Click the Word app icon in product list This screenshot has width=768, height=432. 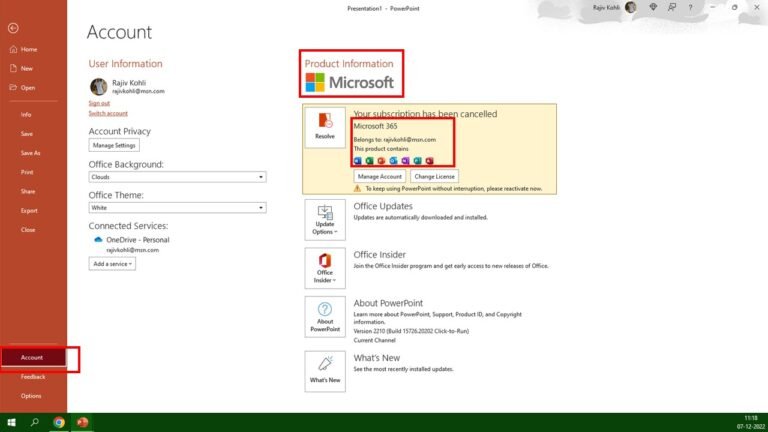pyautogui.click(x=358, y=161)
